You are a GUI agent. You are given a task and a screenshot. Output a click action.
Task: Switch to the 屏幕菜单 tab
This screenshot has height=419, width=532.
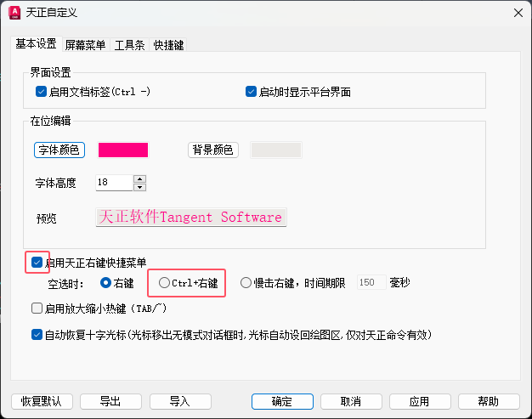tap(86, 44)
